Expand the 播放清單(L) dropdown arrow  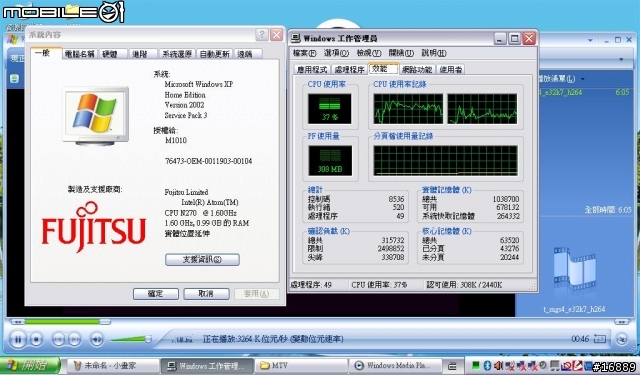[x=583, y=79]
